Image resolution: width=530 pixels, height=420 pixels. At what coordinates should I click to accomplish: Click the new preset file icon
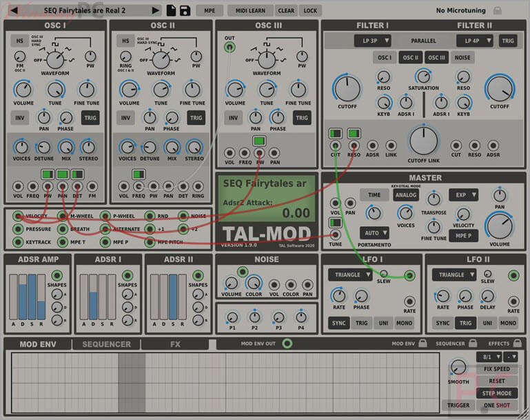172,10
